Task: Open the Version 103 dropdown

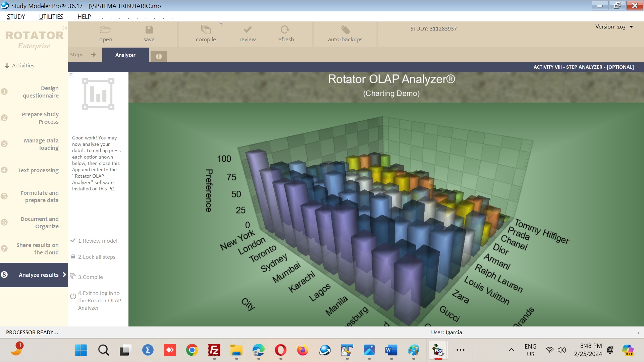Action: click(631, 27)
